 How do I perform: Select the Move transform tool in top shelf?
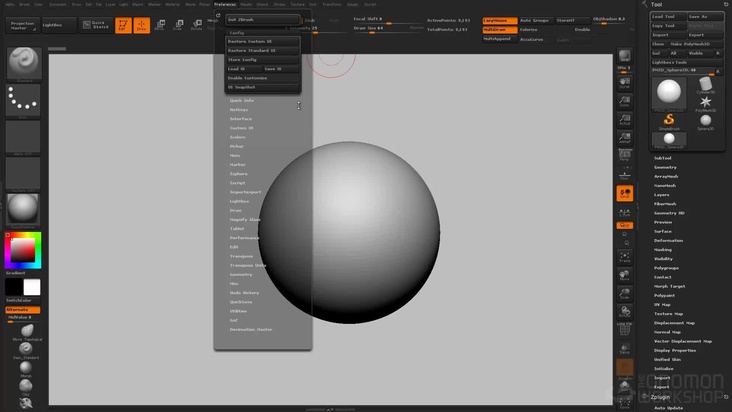pos(160,25)
